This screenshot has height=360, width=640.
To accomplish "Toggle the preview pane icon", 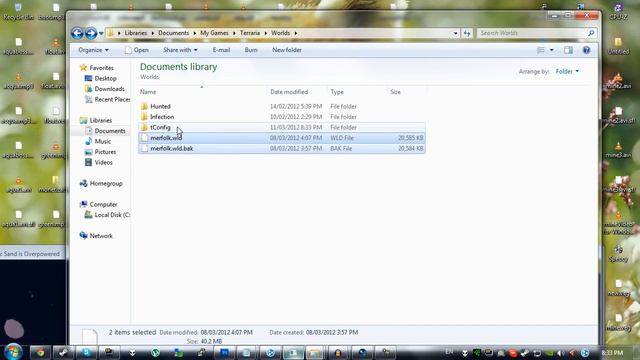I will pos(568,50).
